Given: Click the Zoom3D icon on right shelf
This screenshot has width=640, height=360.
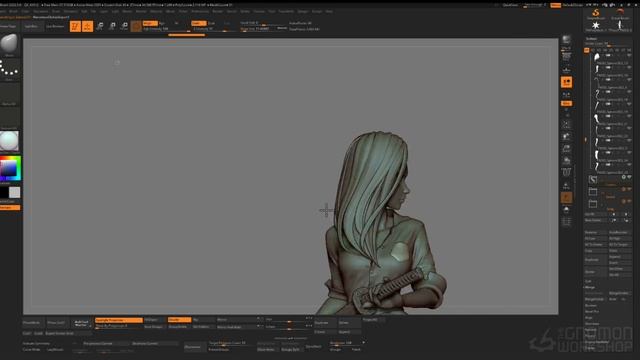Looking at the screenshot, I should click(567, 149).
